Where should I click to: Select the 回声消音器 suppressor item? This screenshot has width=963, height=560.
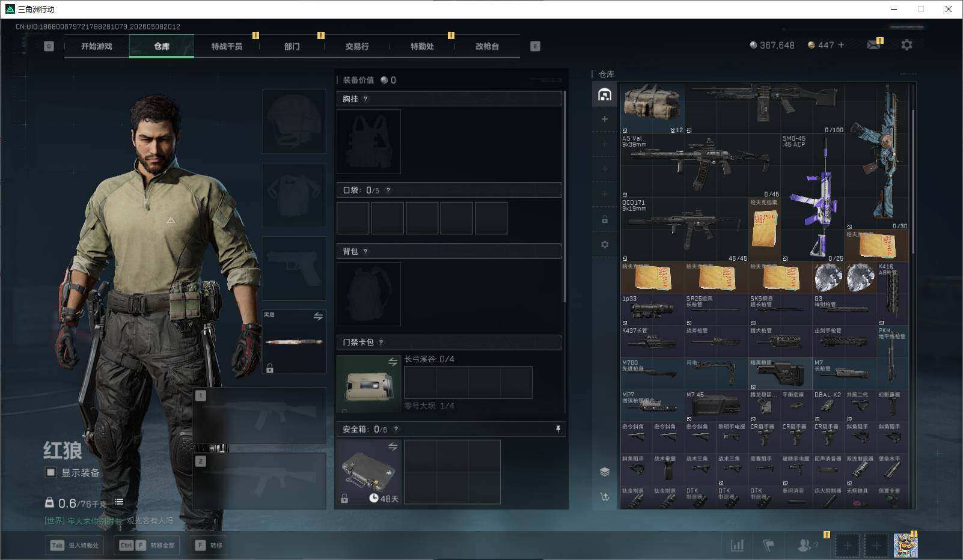pos(828,469)
